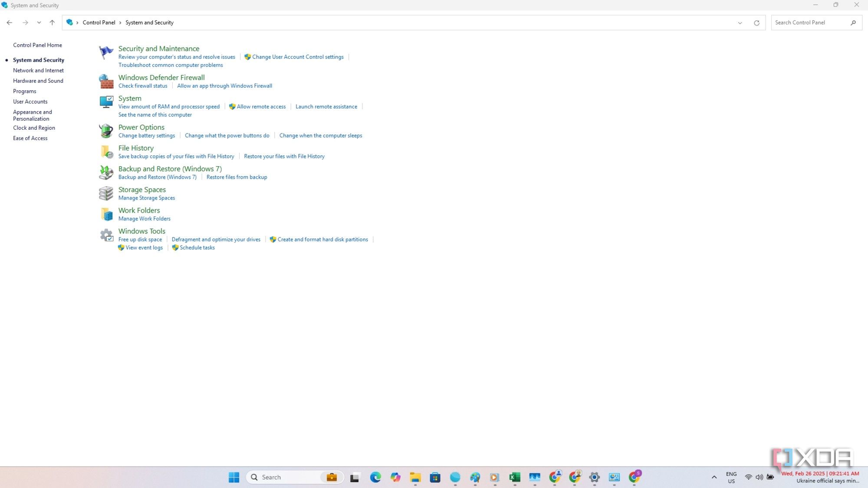Refresh the Control Panel view
Screen dimensions: 868x488
tap(756, 23)
